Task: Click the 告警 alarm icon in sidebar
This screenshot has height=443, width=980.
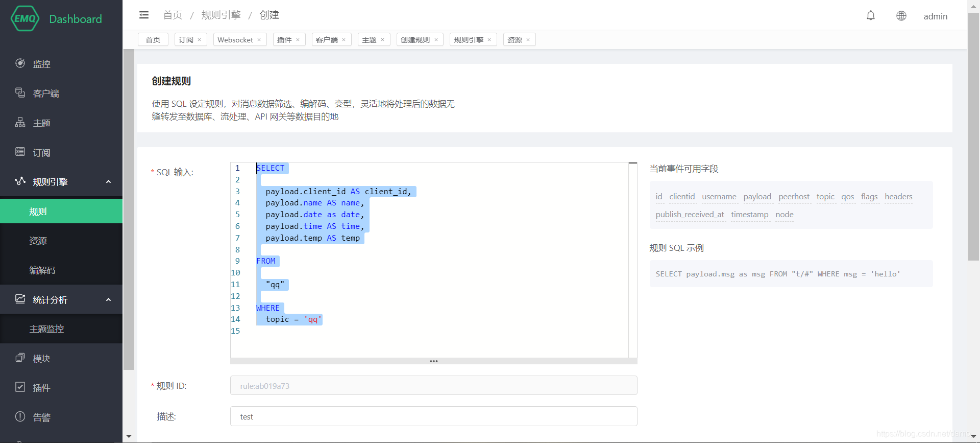Action: (20, 417)
